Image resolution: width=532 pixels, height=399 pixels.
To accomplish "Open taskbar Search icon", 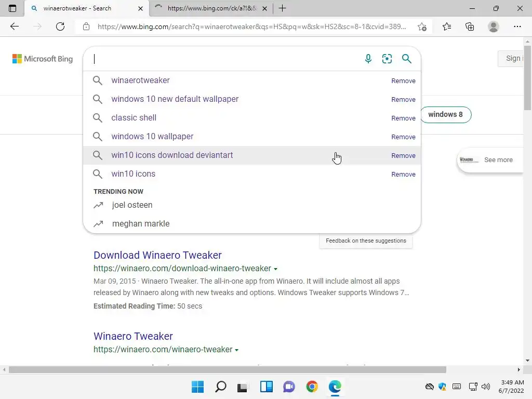I will coord(220,387).
